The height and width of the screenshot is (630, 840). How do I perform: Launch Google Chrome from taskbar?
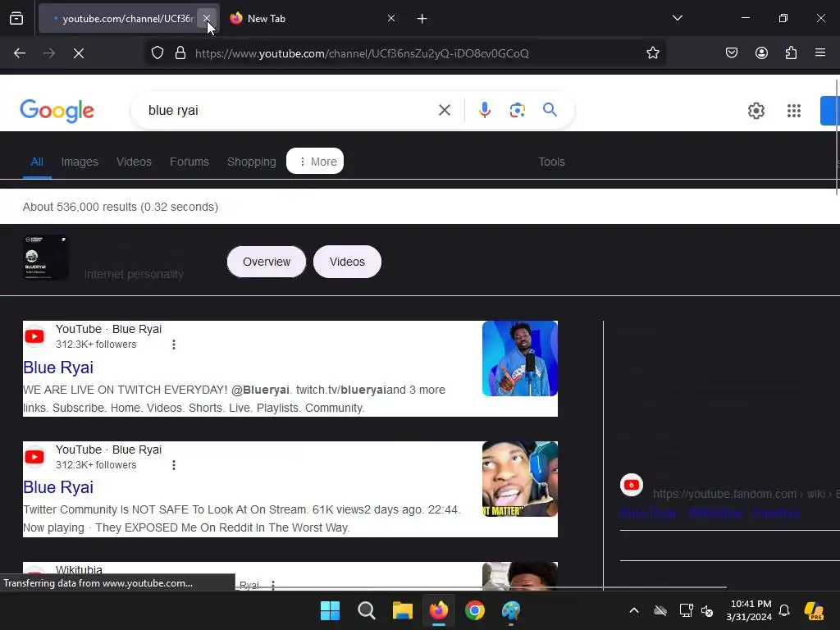475,610
